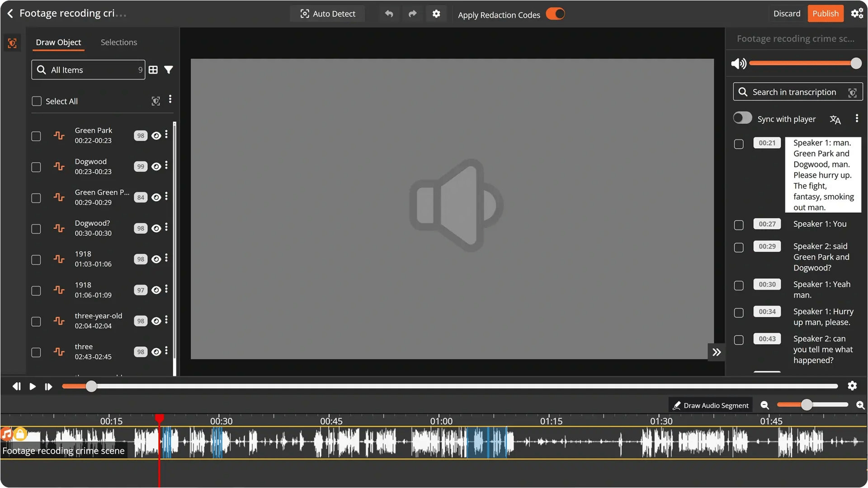Click the translate transcription icon
868x488 pixels.
[835, 119]
